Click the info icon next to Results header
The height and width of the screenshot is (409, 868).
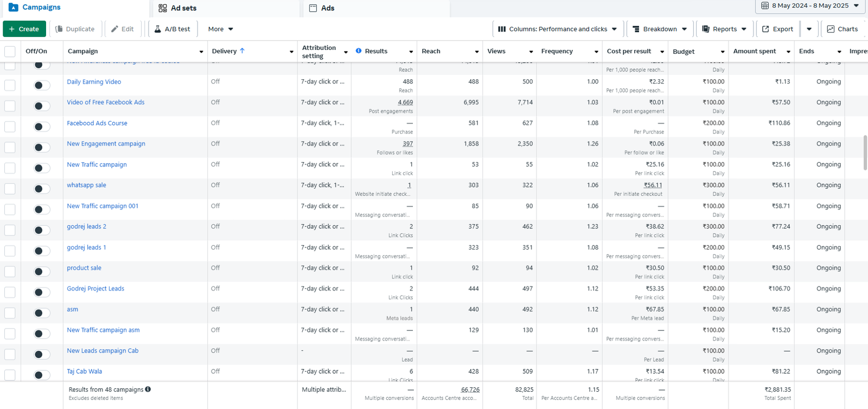click(x=359, y=51)
